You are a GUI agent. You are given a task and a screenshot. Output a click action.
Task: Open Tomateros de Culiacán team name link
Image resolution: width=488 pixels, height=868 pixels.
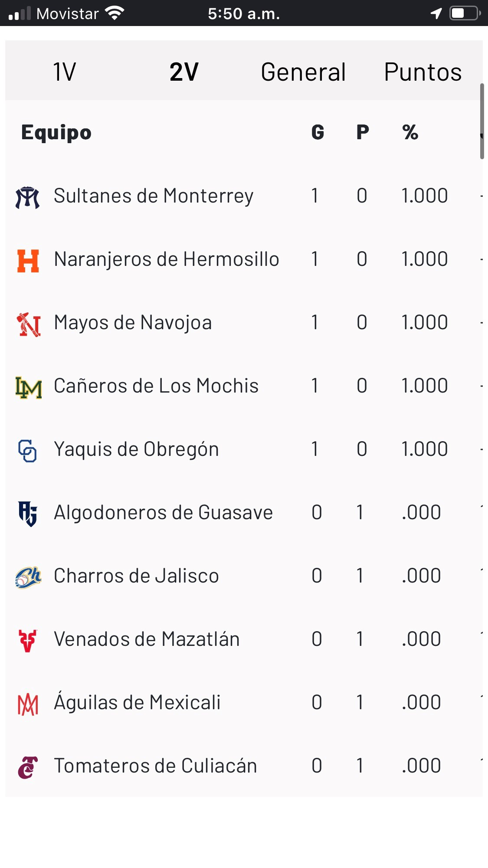(155, 766)
